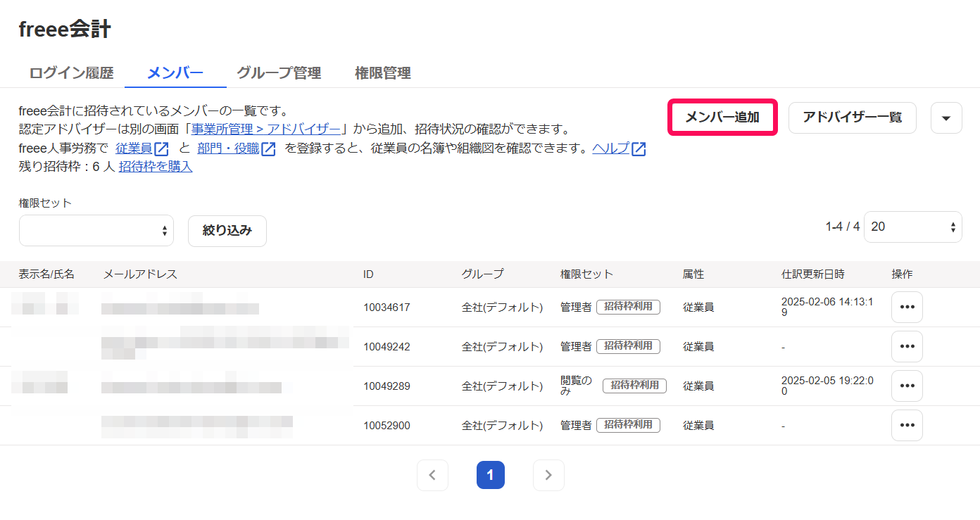Open the 権限管理 tab
This screenshot has width=980, height=520.
pyautogui.click(x=383, y=72)
